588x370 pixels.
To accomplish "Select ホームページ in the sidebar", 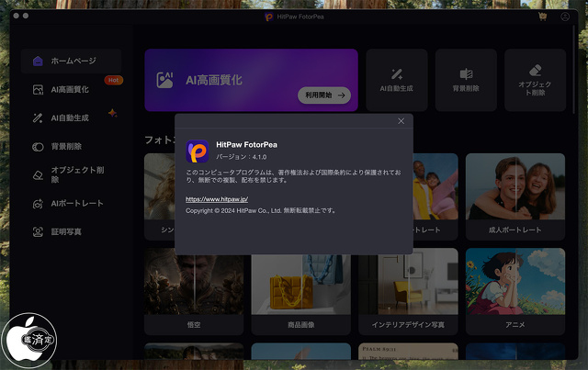I will (x=72, y=61).
